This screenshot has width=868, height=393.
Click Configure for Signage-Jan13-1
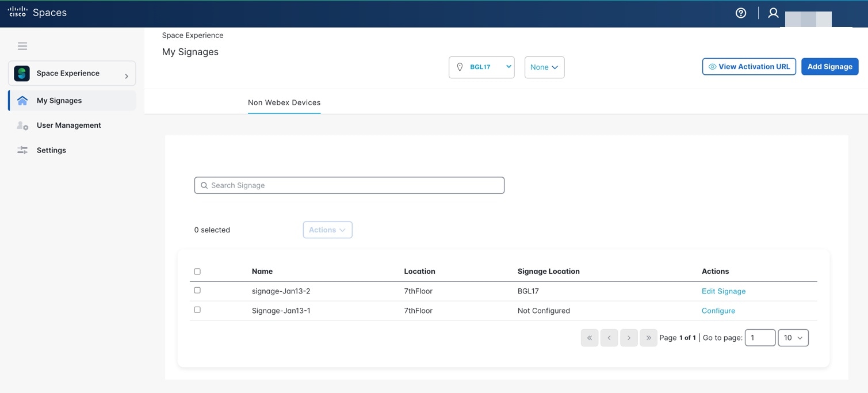coord(718,311)
